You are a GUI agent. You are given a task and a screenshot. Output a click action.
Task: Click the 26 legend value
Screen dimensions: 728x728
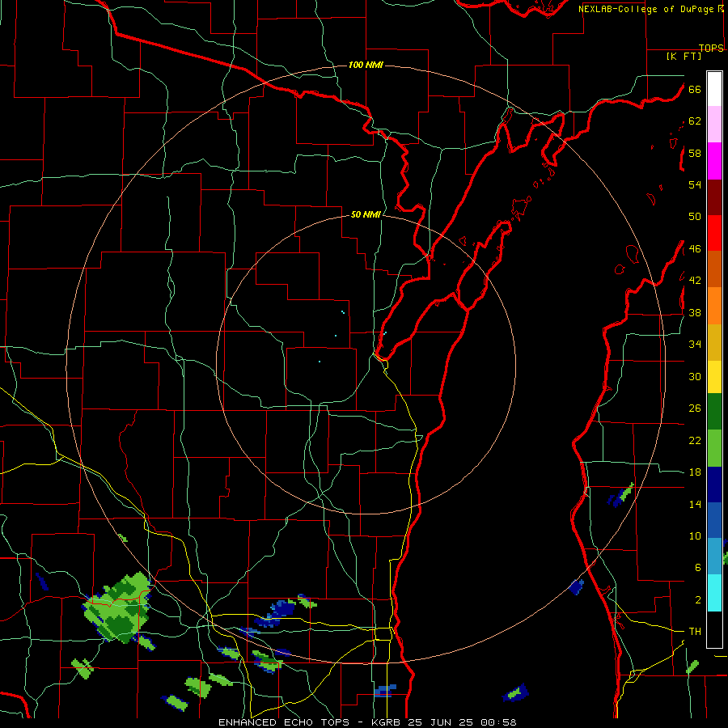pos(695,408)
